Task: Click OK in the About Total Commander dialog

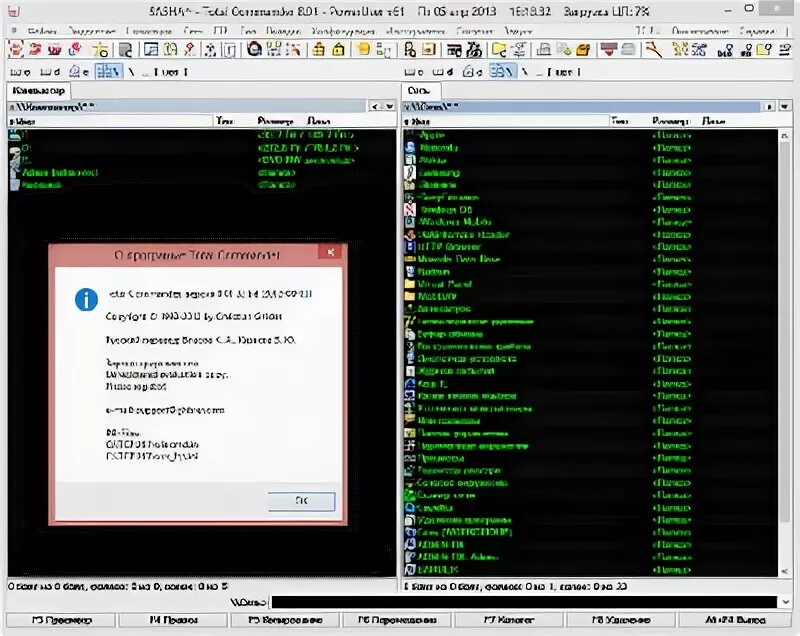Action: (301, 501)
